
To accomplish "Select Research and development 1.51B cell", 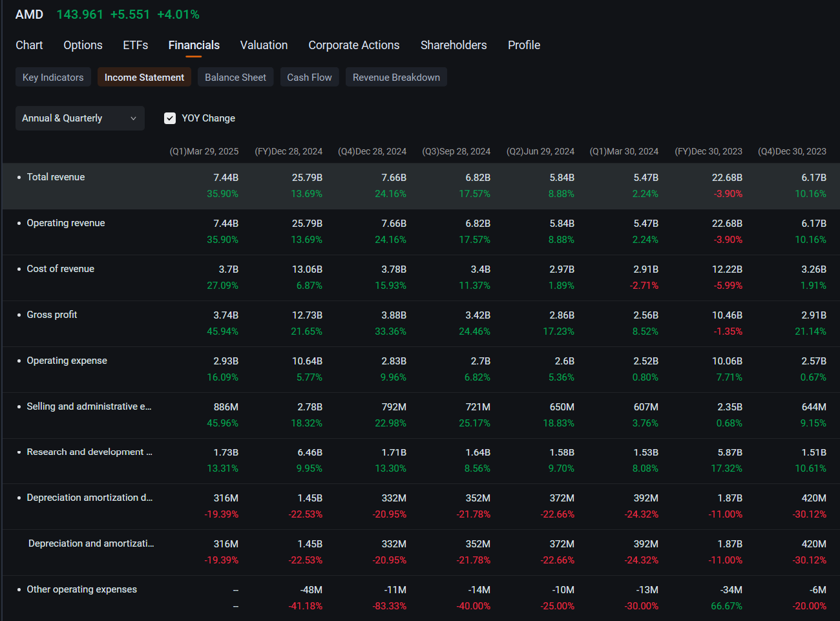I will click(814, 452).
